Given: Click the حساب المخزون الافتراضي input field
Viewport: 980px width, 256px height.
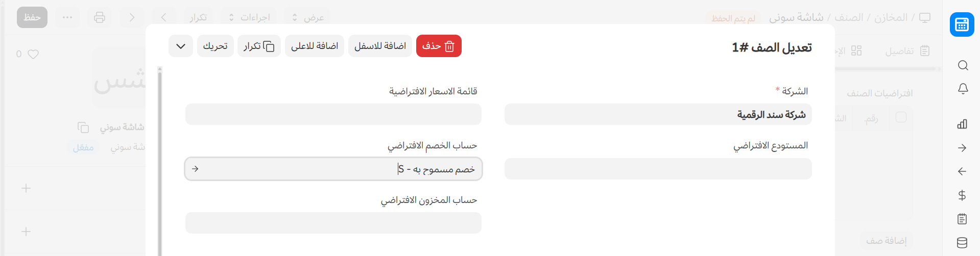Looking at the screenshot, I should click(x=333, y=223).
